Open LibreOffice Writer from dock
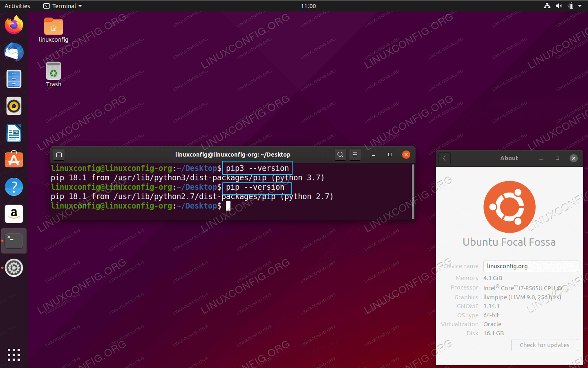588x368 pixels. tap(14, 133)
